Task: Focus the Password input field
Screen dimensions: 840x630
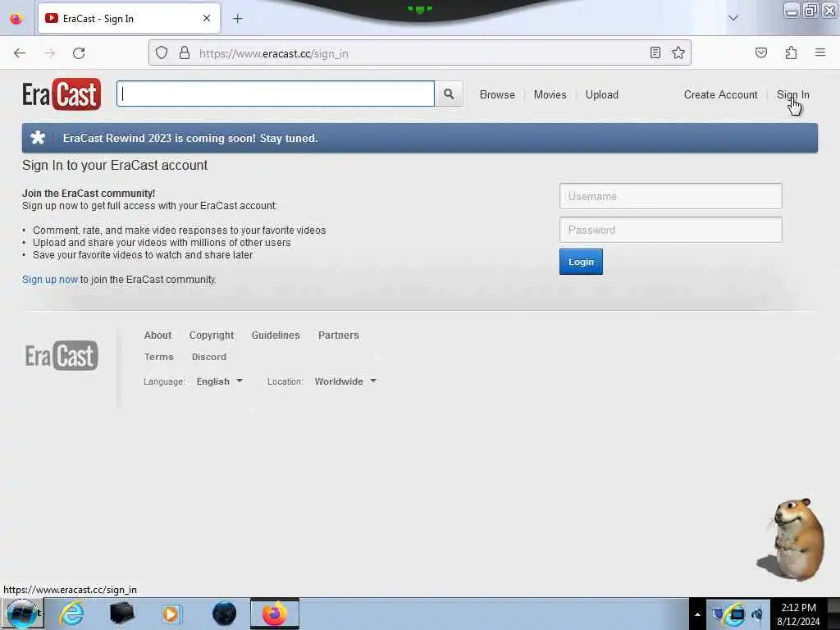Action: click(x=671, y=230)
